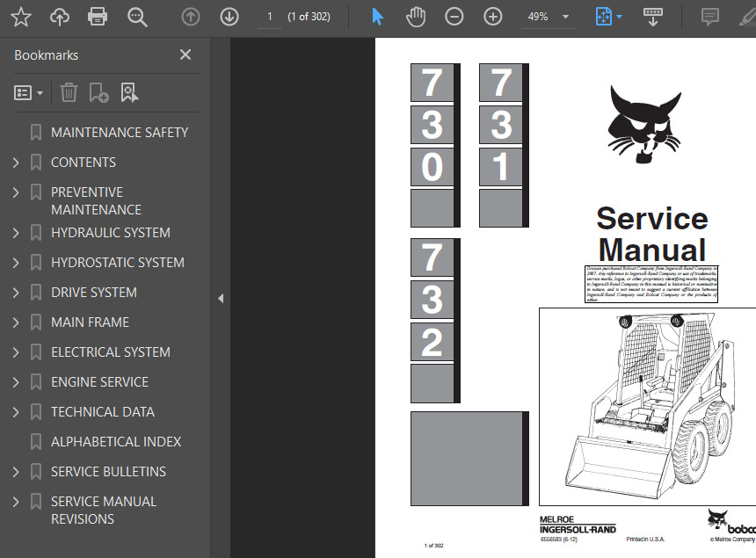This screenshot has height=558, width=756.
Task: Jump to SERVICE BULLETINS bookmark text
Action: tap(108, 472)
